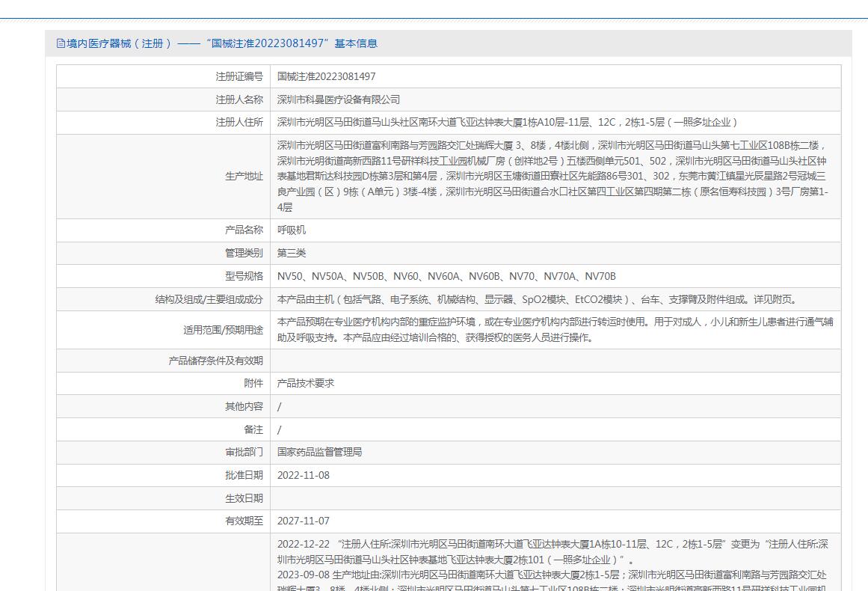Click the product name value 呼吸机
Image resolution: width=868 pixels, height=591 pixels.
coord(291,230)
